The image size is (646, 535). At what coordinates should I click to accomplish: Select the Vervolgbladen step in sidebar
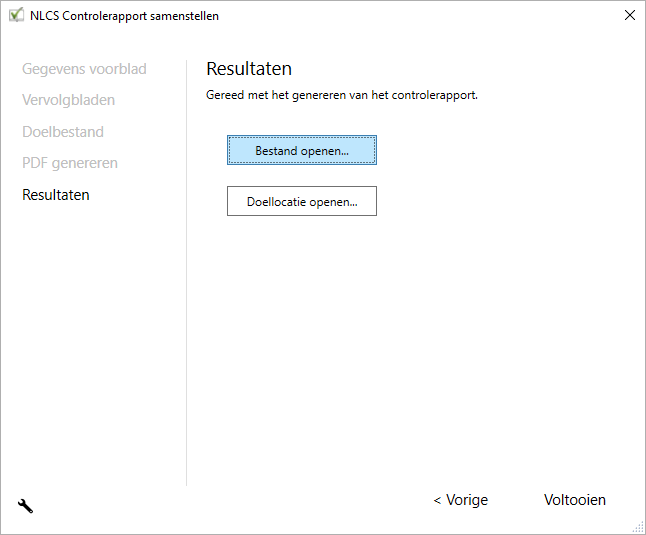pyautogui.click(x=68, y=100)
